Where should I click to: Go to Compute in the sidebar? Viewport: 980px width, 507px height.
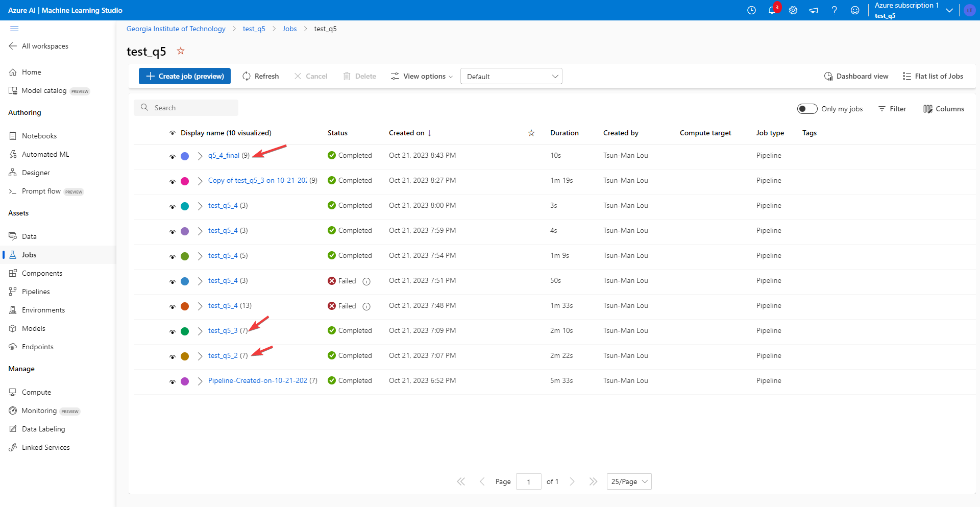click(x=36, y=392)
